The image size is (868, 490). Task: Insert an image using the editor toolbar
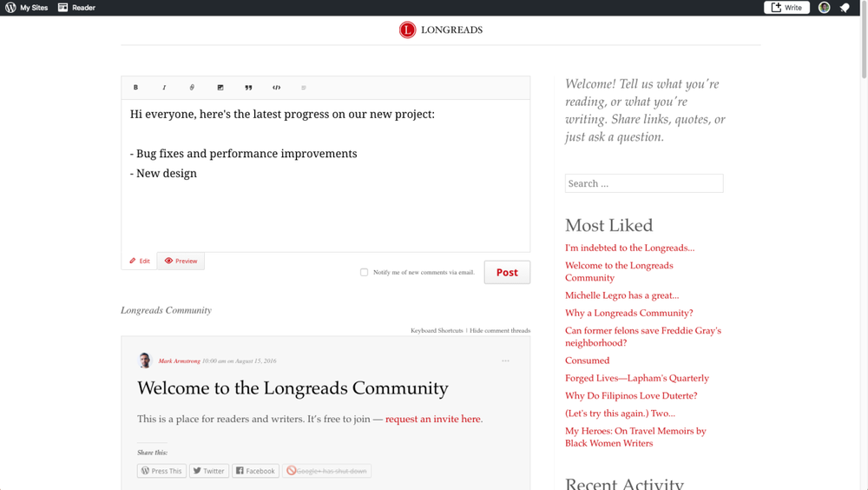[220, 88]
